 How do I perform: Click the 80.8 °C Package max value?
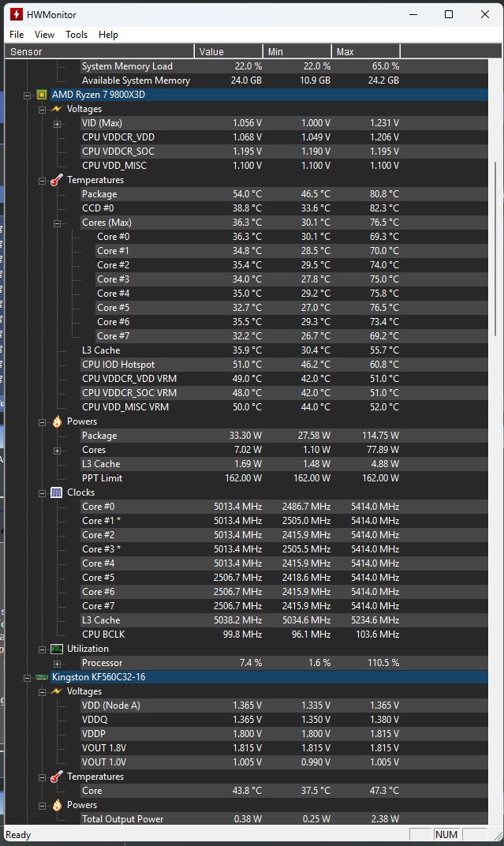(x=384, y=194)
